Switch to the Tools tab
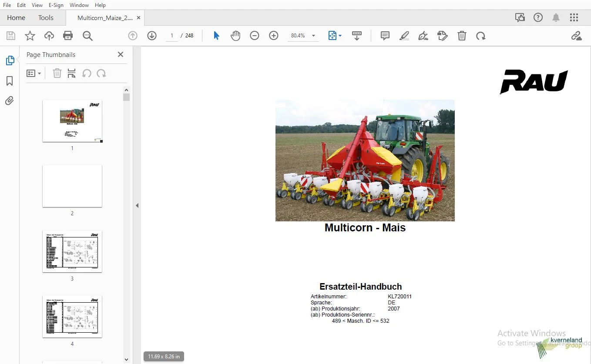The height and width of the screenshot is (364, 591). pos(46,18)
